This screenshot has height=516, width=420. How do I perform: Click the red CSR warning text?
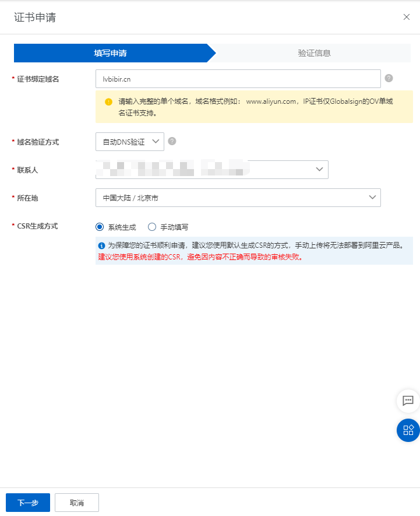[x=200, y=257]
